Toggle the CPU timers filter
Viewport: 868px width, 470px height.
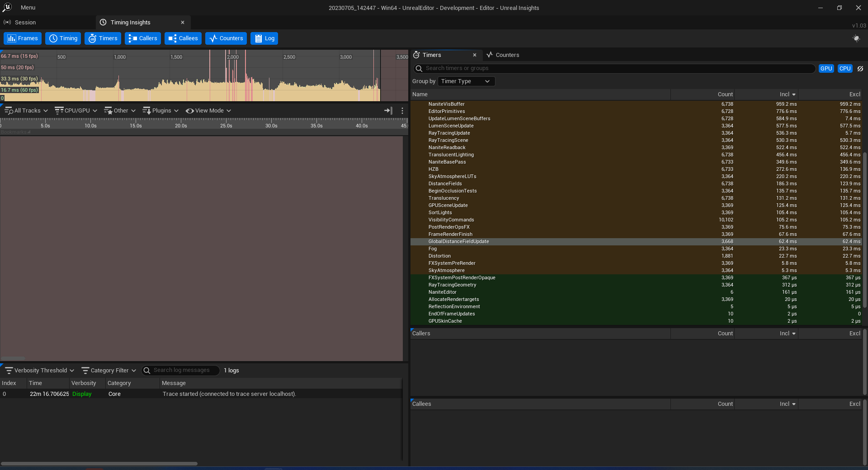tap(844, 69)
